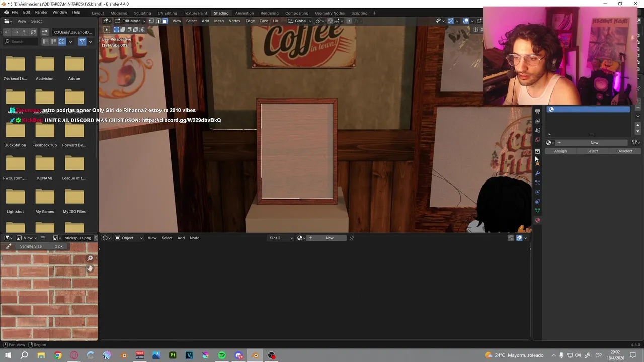
Task: Switch file browser to vertical list display
Action: pyautogui.click(x=45, y=42)
